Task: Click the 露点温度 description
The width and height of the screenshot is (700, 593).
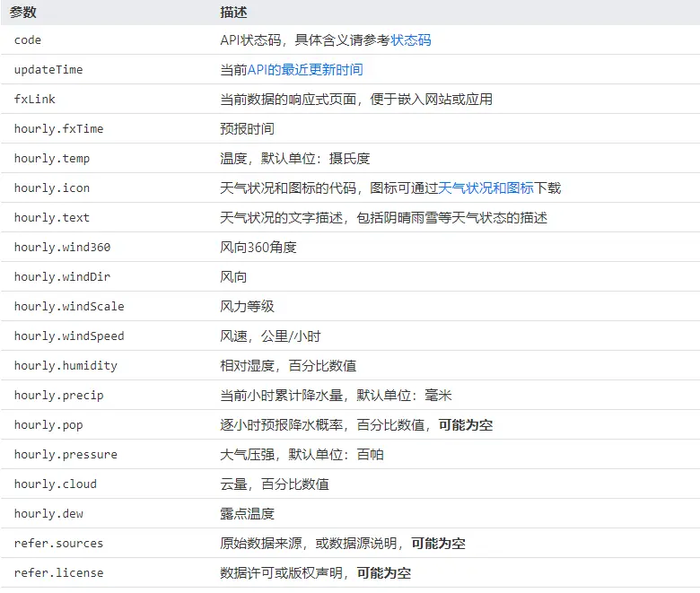Action: (247, 513)
